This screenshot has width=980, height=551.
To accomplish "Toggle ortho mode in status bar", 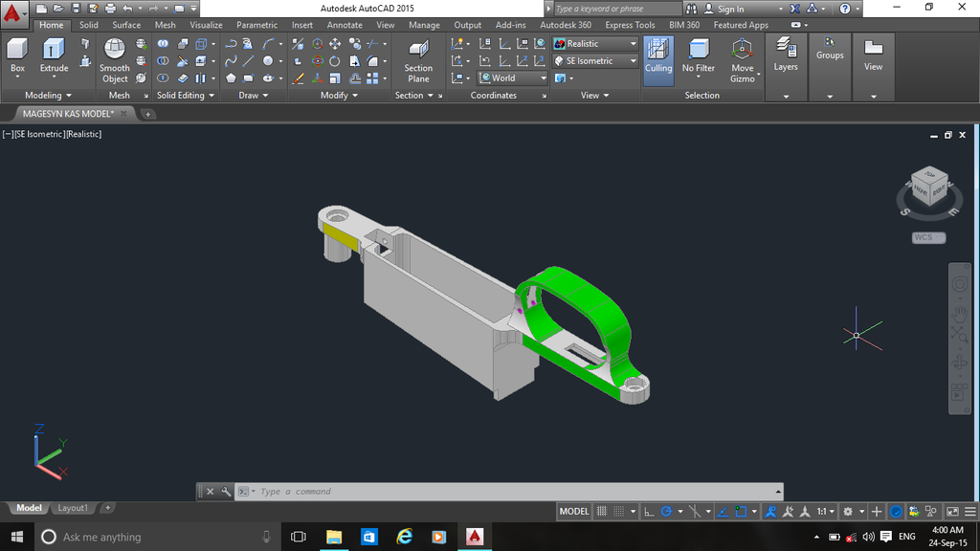I will pos(650,512).
